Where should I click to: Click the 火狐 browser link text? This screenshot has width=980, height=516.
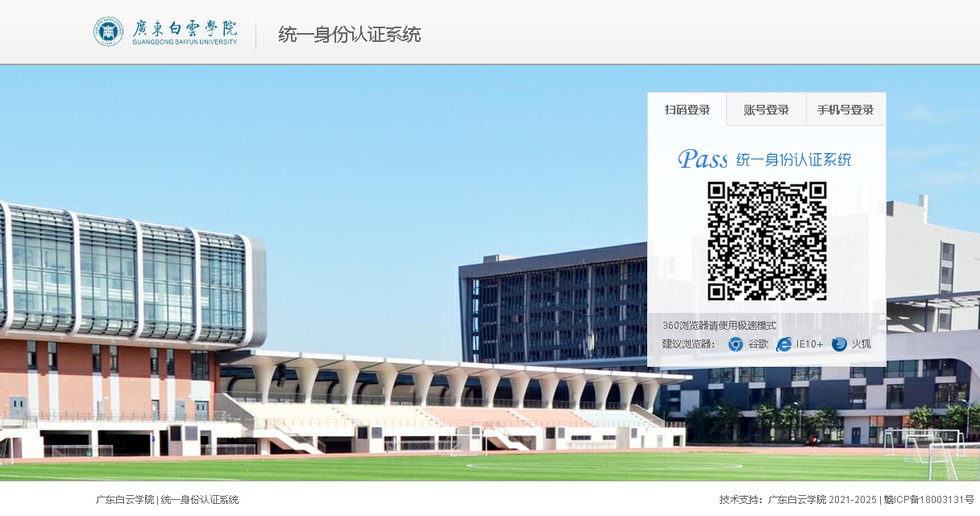862,344
